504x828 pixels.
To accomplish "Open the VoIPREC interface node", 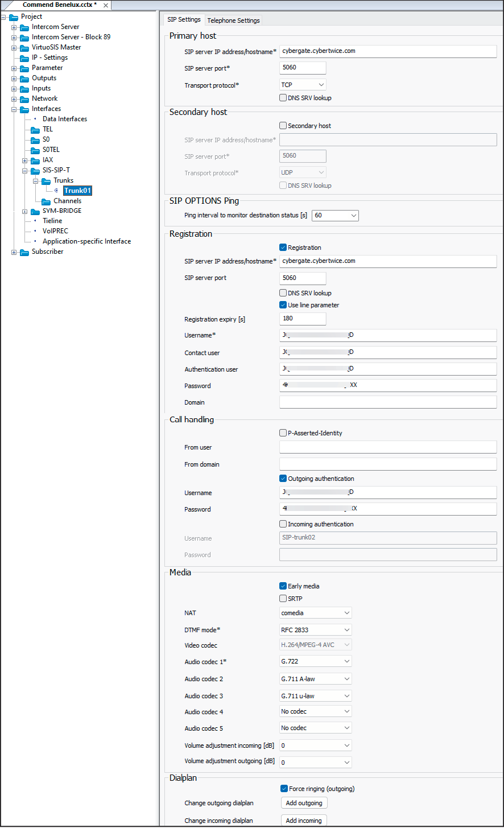I will click(x=55, y=230).
